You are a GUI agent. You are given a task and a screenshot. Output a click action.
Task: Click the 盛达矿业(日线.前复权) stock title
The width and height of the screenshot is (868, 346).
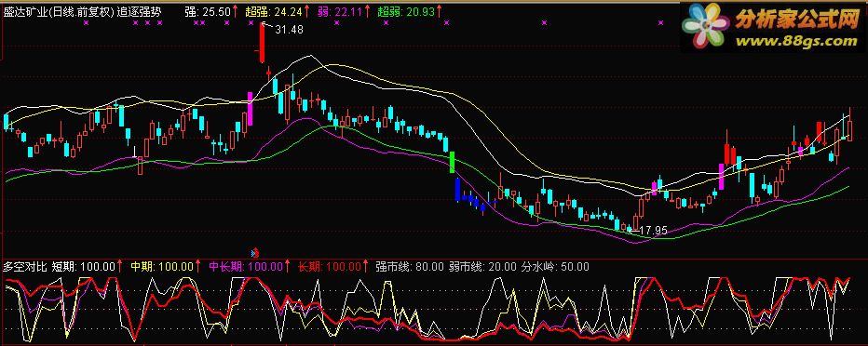pos(59,11)
